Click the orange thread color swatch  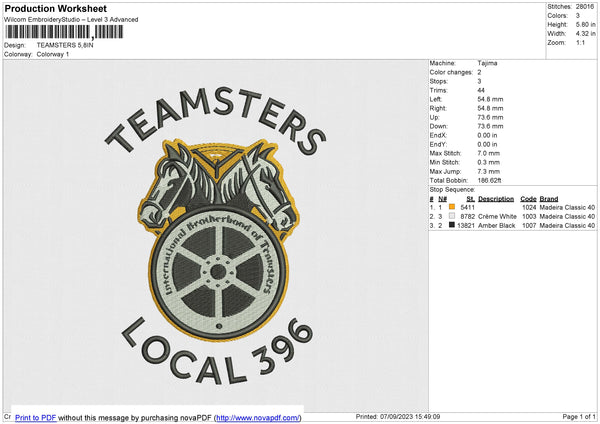coord(452,207)
